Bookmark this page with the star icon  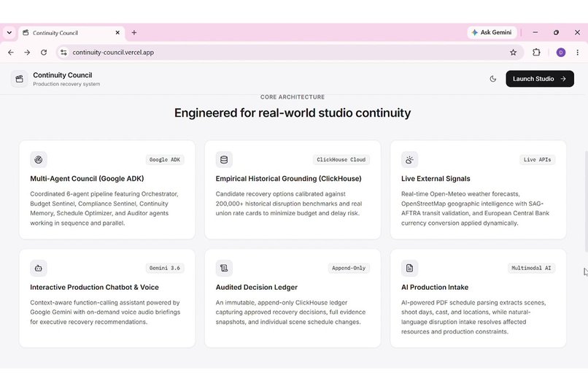513,53
